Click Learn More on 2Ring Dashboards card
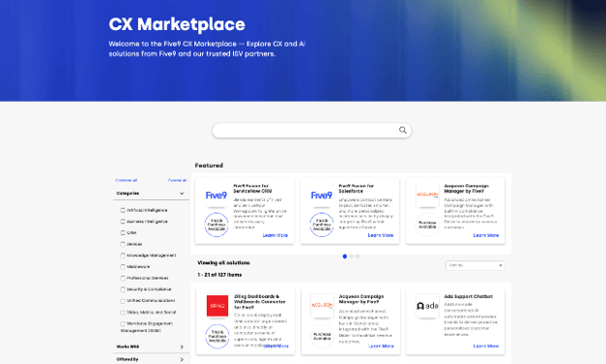Image resolution: width=606 pixels, height=364 pixels. [x=277, y=346]
